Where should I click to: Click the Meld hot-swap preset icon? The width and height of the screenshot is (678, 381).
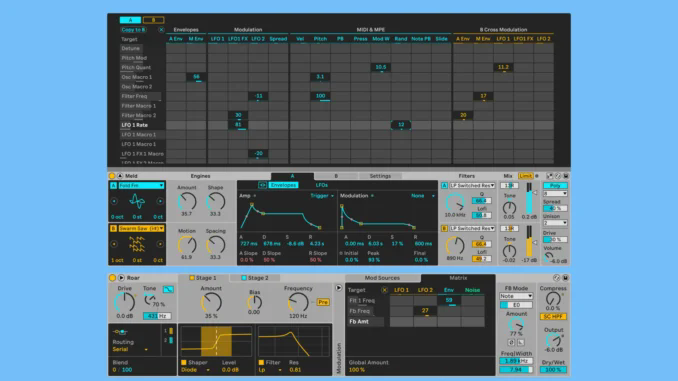[x=558, y=176]
